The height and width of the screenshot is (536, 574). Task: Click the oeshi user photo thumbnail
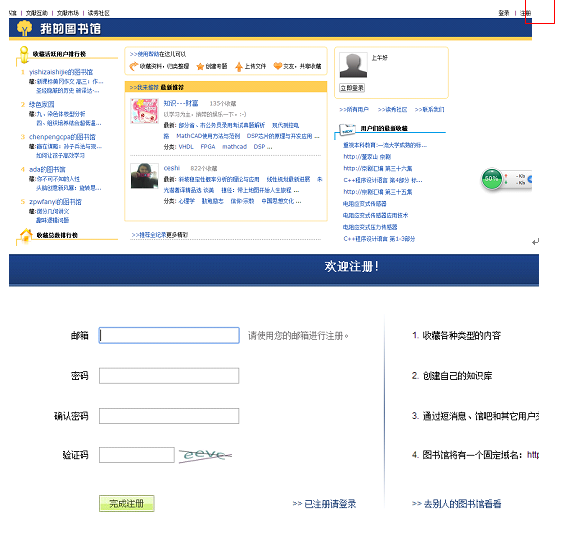pyautogui.click(x=145, y=176)
